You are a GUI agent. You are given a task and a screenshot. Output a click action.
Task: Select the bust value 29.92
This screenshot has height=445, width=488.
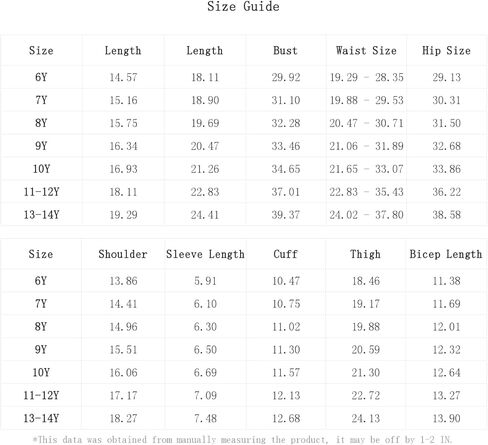286,77
